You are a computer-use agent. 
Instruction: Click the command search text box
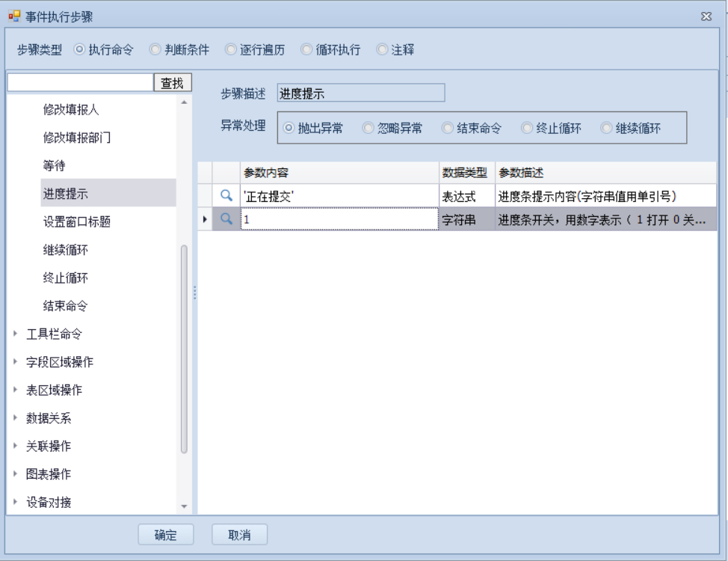click(x=80, y=83)
